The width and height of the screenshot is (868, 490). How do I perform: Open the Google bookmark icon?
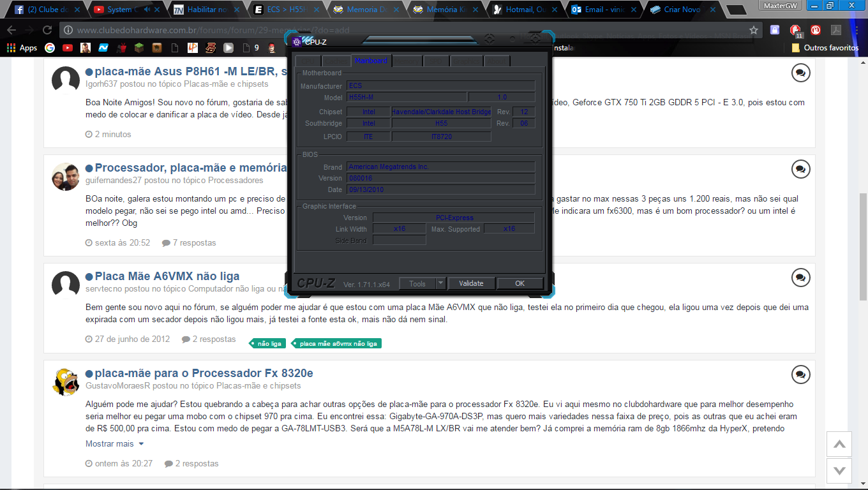coord(50,48)
